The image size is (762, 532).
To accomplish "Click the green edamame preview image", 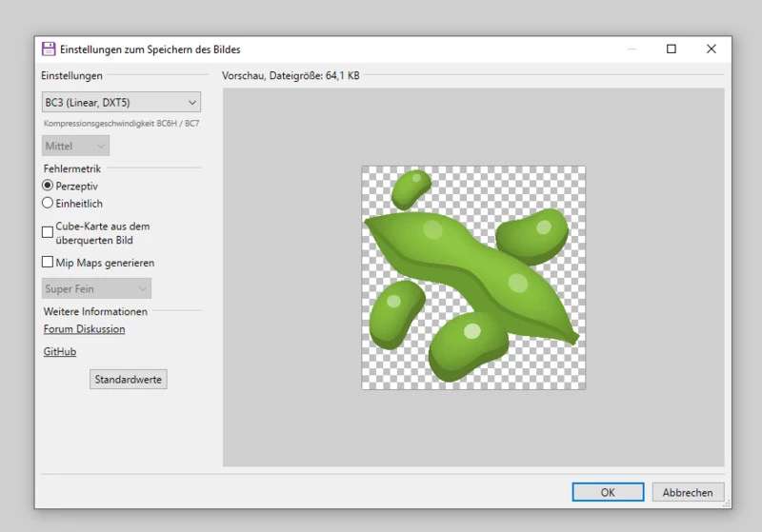I will point(473,278).
